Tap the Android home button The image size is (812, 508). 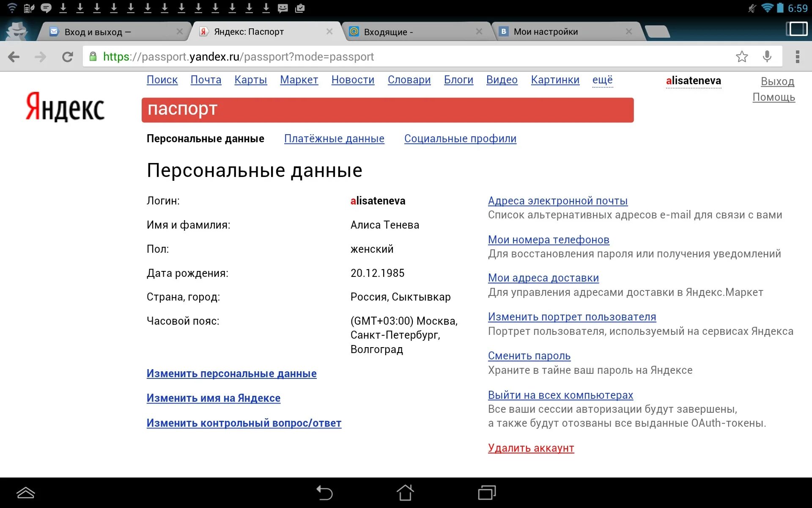(x=406, y=493)
